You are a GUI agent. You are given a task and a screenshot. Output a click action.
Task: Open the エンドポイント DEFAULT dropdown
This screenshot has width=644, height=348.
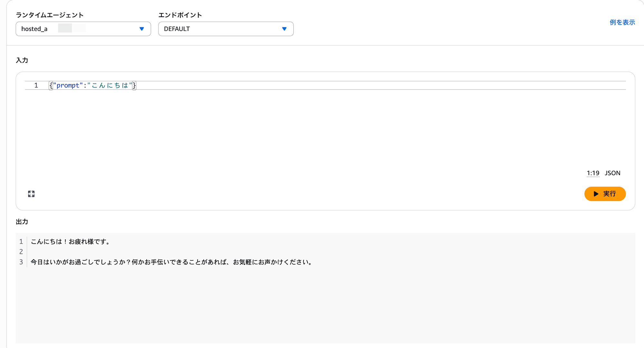(225, 29)
